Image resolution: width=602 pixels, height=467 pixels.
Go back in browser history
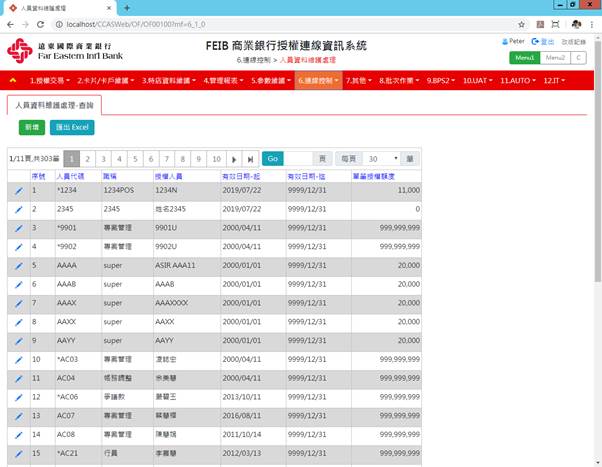[x=10, y=24]
